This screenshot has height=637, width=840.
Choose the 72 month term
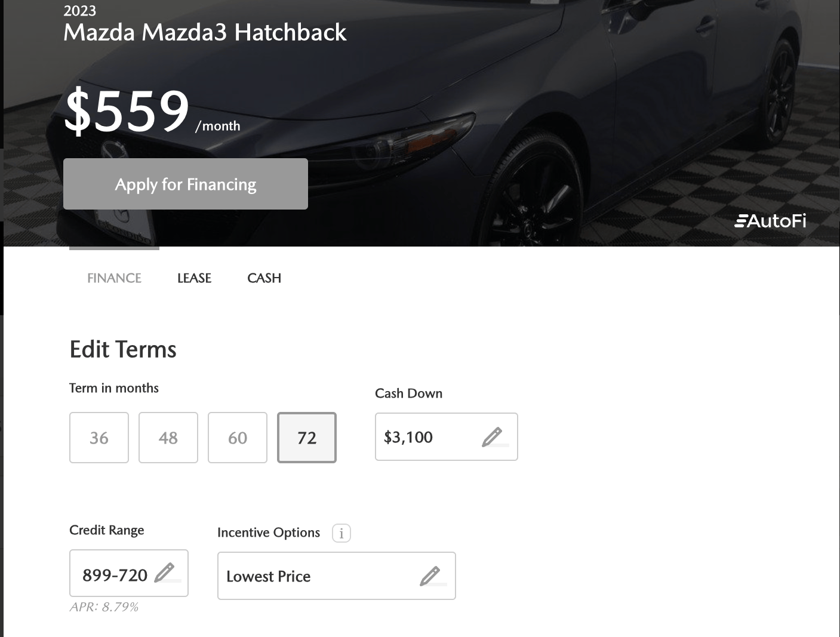tap(307, 438)
